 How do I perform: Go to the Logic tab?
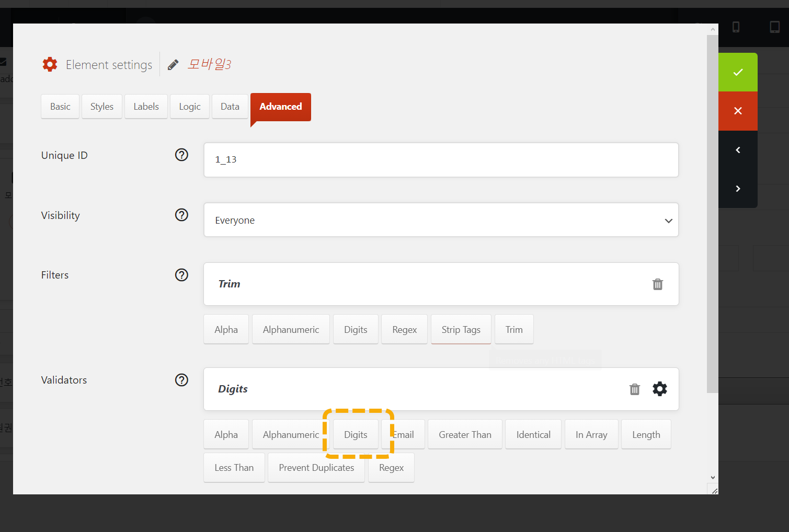(190, 107)
